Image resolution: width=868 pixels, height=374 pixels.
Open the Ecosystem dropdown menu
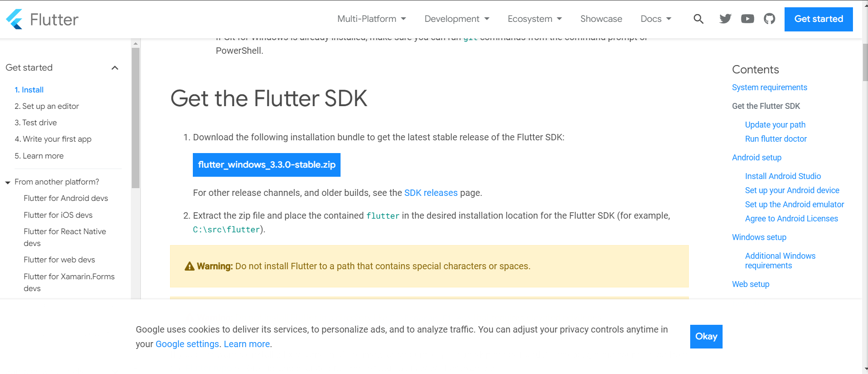click(x=535, y=19)
